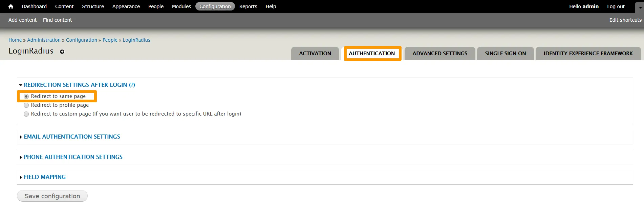Viewport: 644px width, 204px height.
Task: Click the help question mark in Redirection Settings
Action: [132, 85]
